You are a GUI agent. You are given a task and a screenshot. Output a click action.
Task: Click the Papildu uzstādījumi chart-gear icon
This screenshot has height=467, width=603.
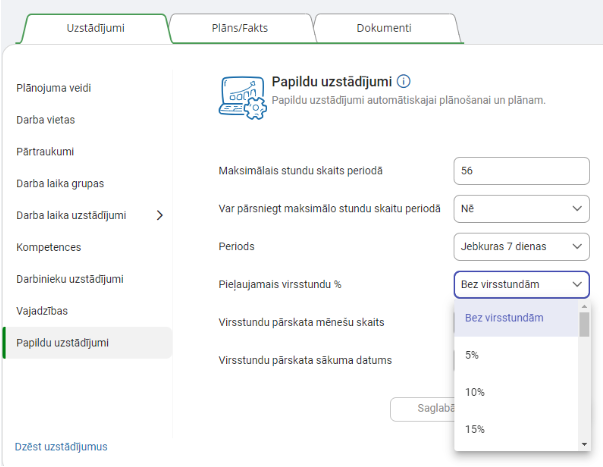tap(241, 97)
